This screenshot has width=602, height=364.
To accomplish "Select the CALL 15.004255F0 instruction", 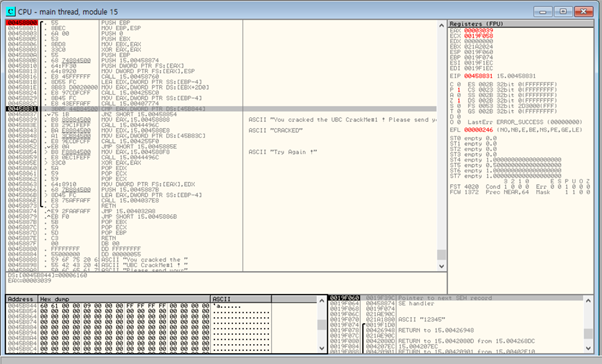I will [x=130, y=141].
